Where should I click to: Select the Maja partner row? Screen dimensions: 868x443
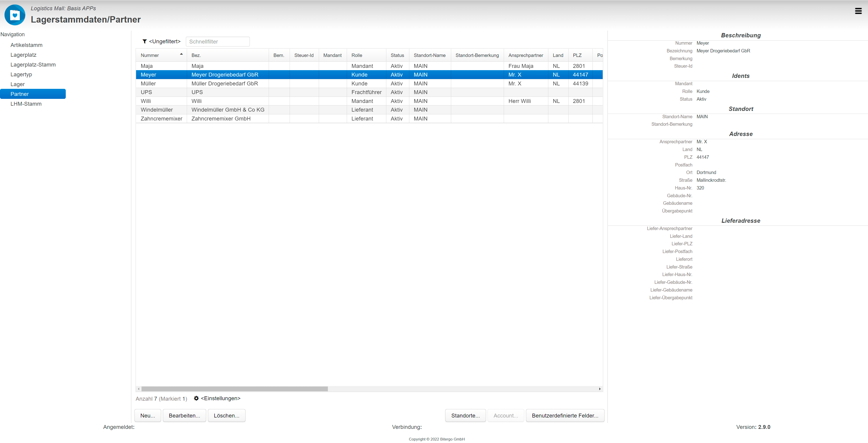[369, 66]
